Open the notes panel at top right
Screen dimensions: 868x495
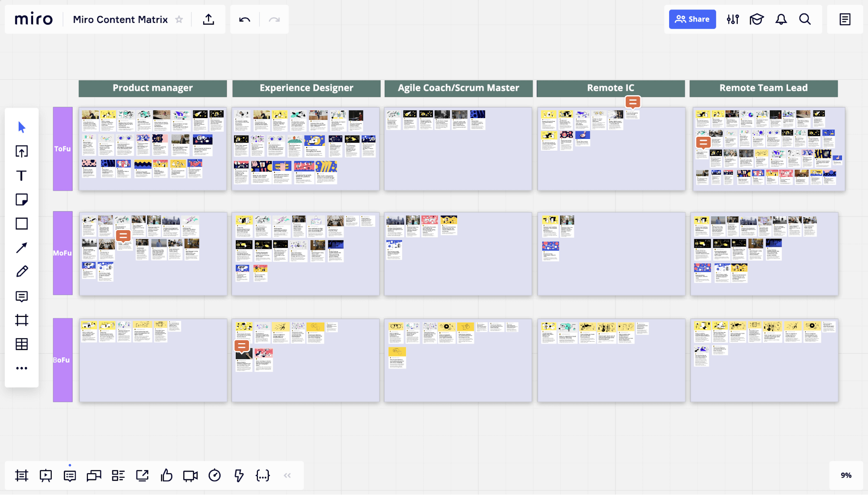coord(845,20)
